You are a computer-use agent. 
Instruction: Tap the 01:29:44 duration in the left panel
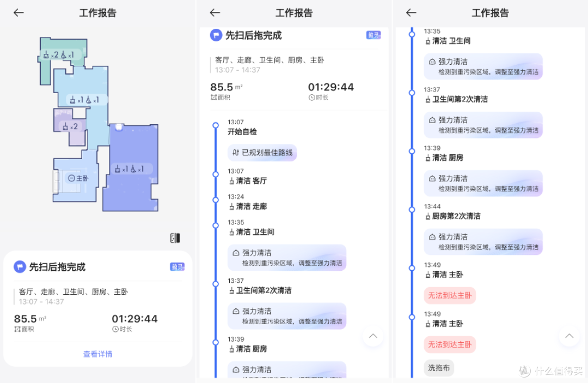click(x=134, y=319)
